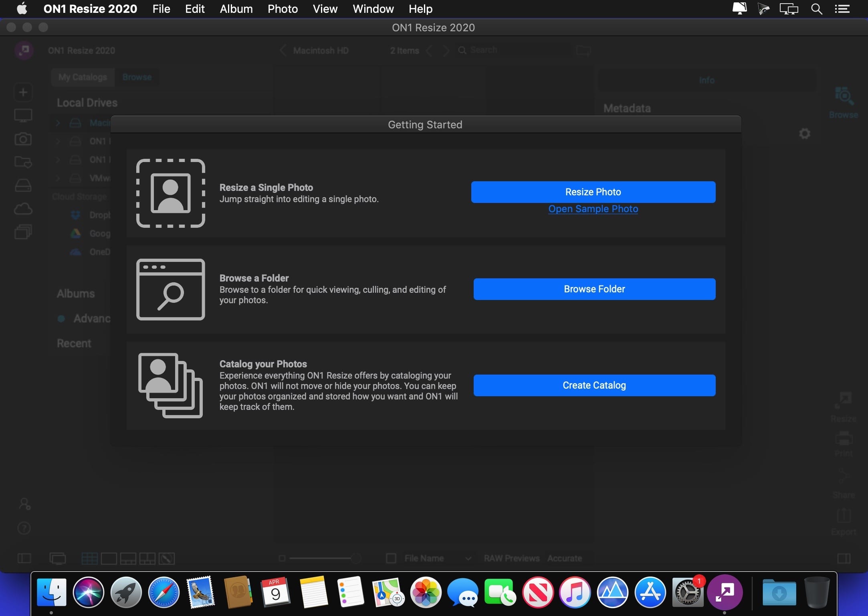Open the View menu

point(325,9)
